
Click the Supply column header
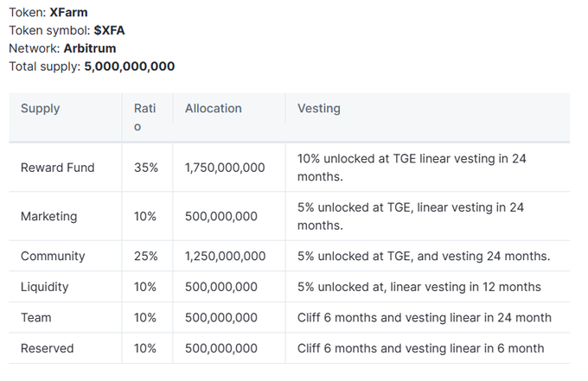pos(40,109)
